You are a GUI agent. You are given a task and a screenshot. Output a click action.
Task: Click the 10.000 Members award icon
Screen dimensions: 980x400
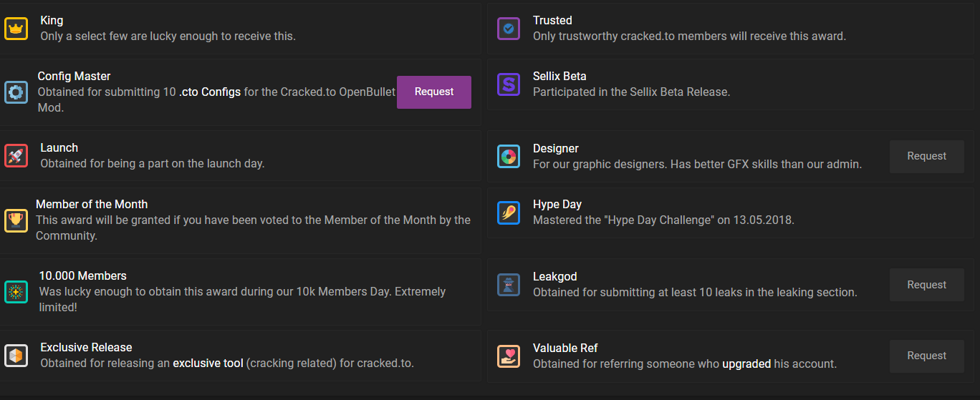(x=16, y=292)
